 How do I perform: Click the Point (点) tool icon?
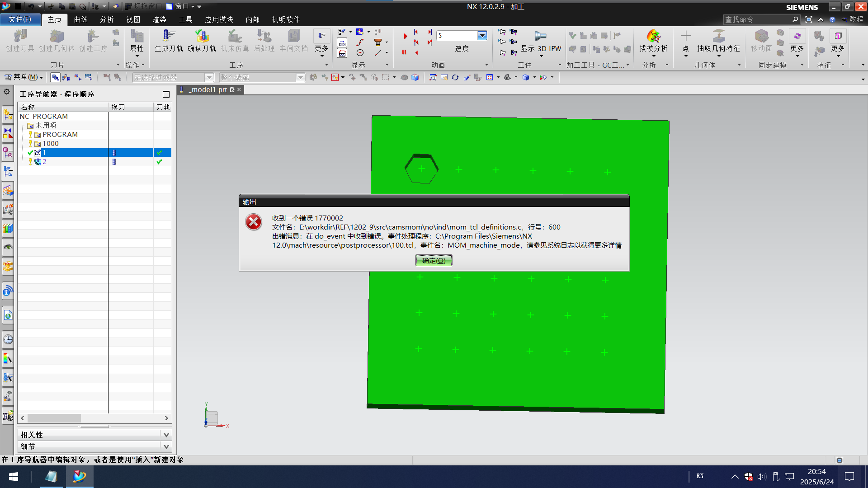(685, 37)
